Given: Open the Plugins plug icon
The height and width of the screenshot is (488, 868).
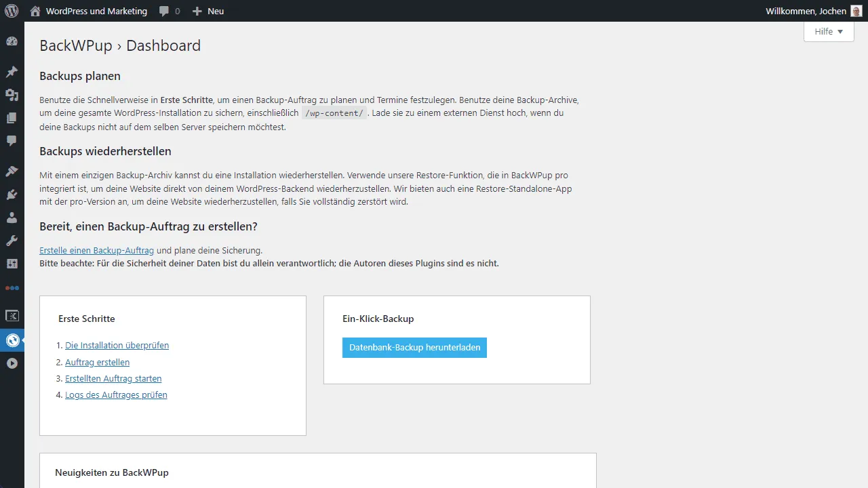Looking at the screenshot, I should click(x=12, y=195).
